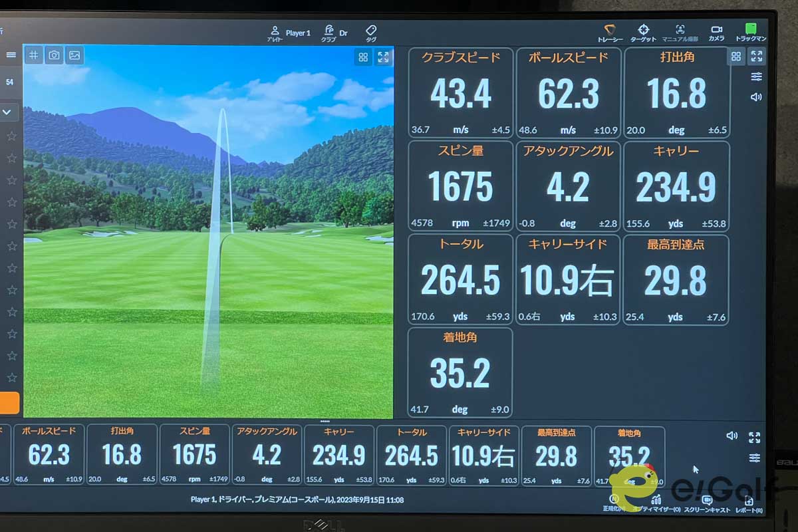Open bottom strip sliders settings
This screenshot has width=798, height=532.
coord(754,458)
